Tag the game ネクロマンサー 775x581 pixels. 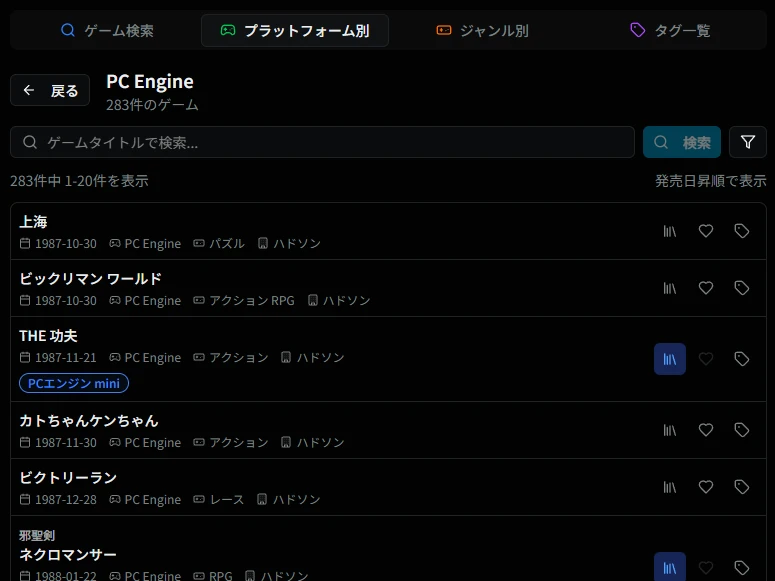[x=741, y=567]
